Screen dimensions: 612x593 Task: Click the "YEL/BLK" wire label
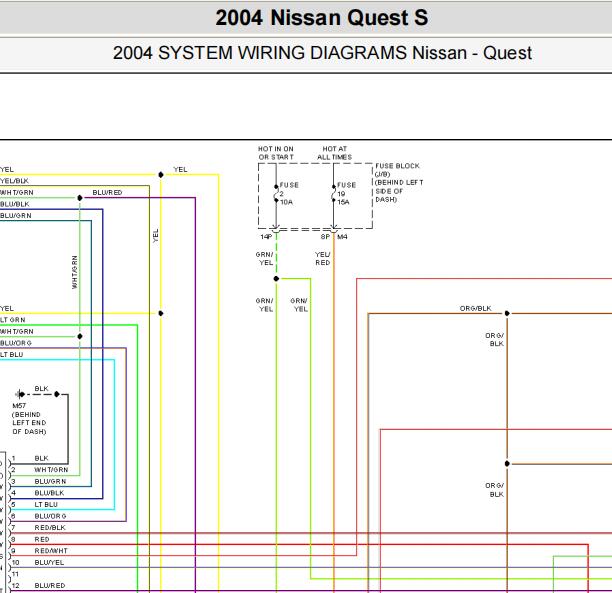pyautogui.click(x=14, y=181)
